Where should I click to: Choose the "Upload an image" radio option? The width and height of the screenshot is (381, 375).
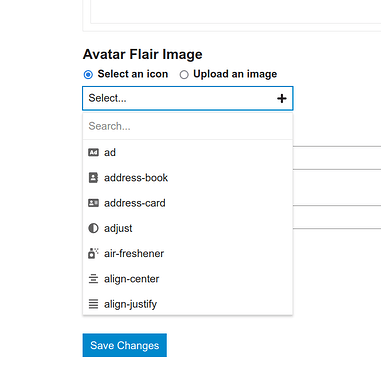pos(184,74)
